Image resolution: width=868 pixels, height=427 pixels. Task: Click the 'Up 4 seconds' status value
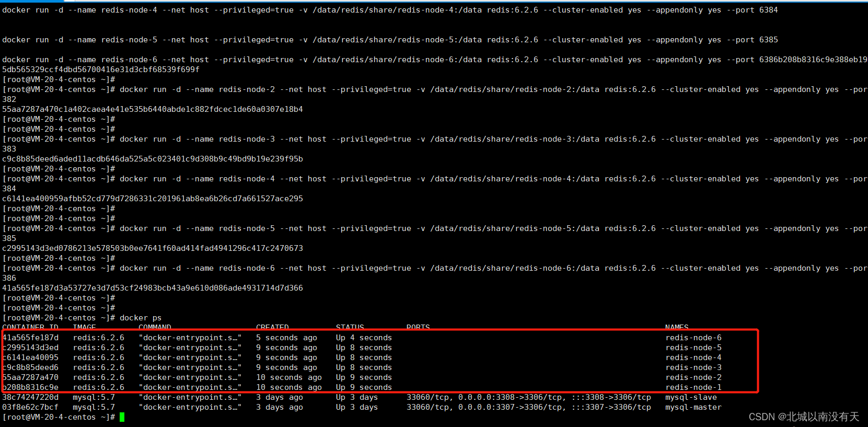(364, 338)
